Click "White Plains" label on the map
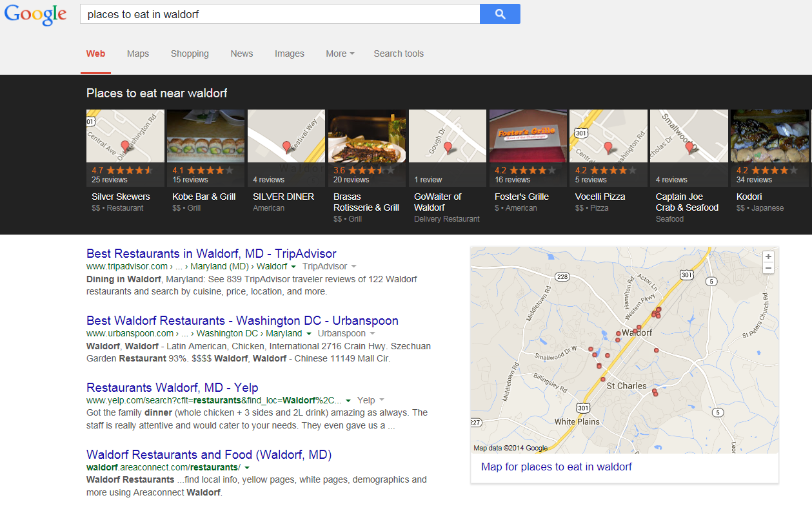The image size is (812, 511). point(577,422)
